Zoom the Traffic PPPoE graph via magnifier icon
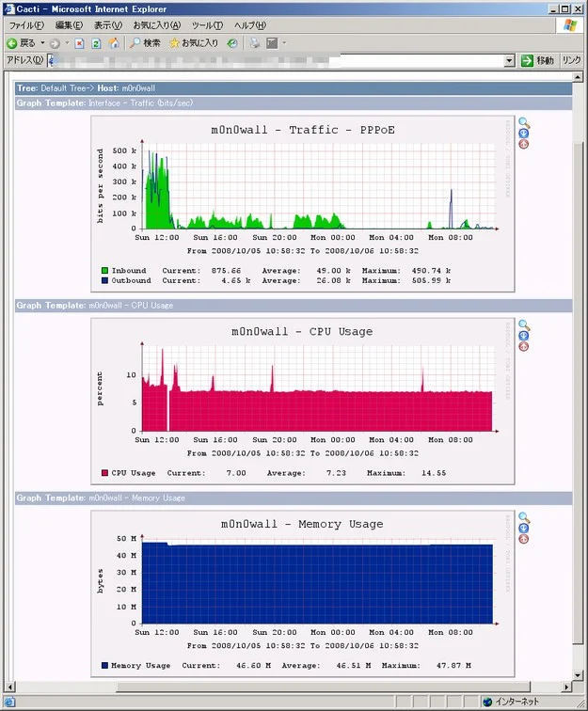Screen dimensions: 588x711 click(x=524, y=123)
